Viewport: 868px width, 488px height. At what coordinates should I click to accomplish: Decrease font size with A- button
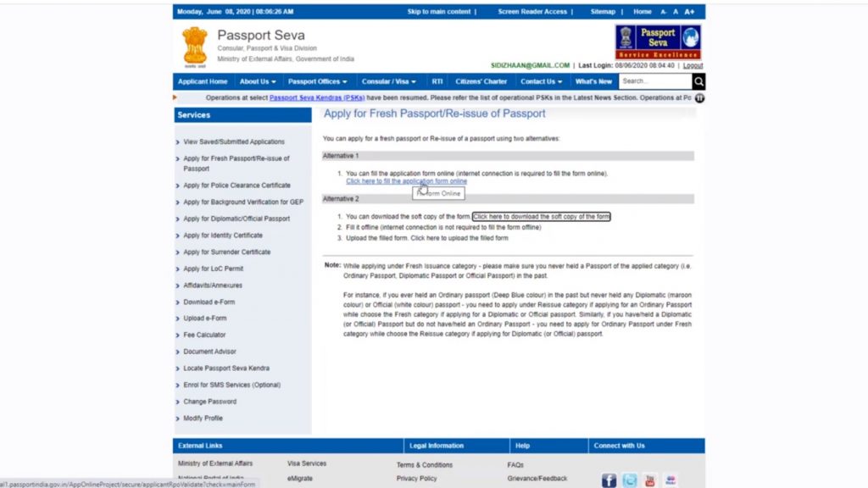point(663,12)
